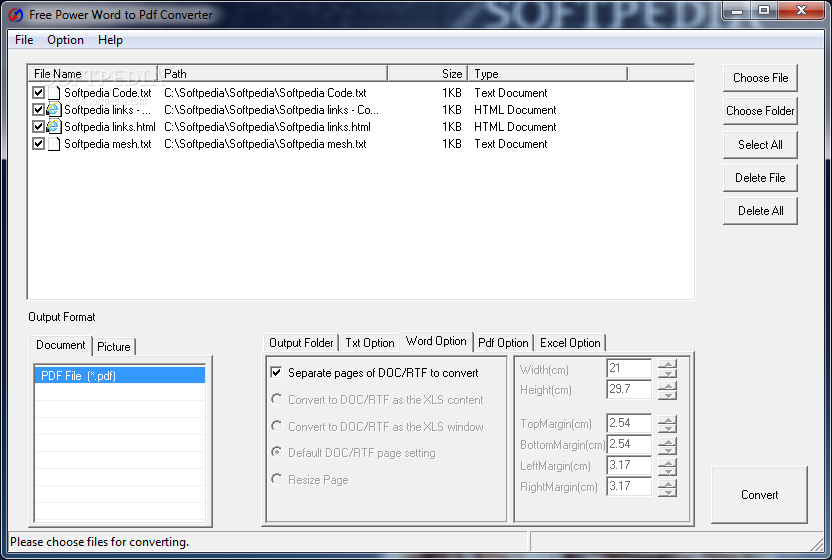
Task: Click the Delete All button
Action: [760, 211]
